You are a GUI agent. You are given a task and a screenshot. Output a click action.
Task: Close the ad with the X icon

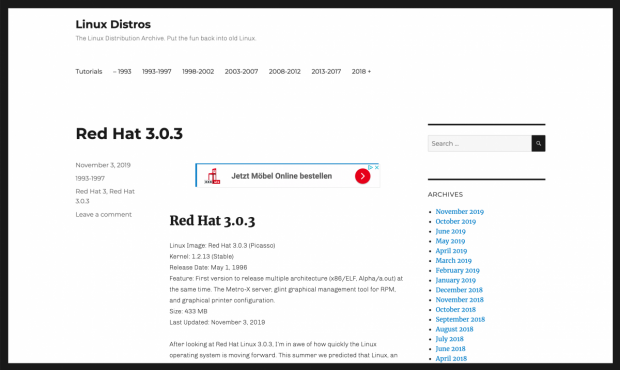pyautogui.click(x=377, y=167)
